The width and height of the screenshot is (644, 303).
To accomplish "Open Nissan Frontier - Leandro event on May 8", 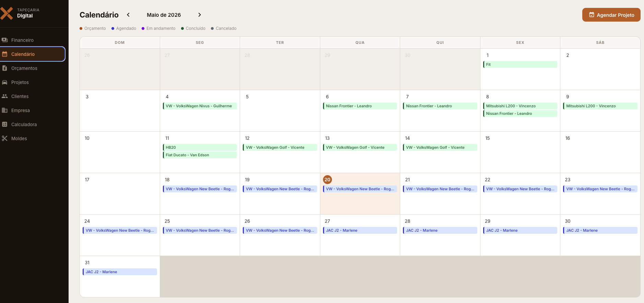I will click(x=520, y=113).
